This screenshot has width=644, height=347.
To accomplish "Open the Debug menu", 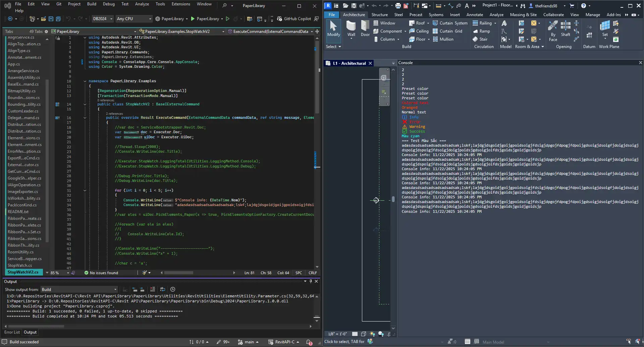I will 109,4.
